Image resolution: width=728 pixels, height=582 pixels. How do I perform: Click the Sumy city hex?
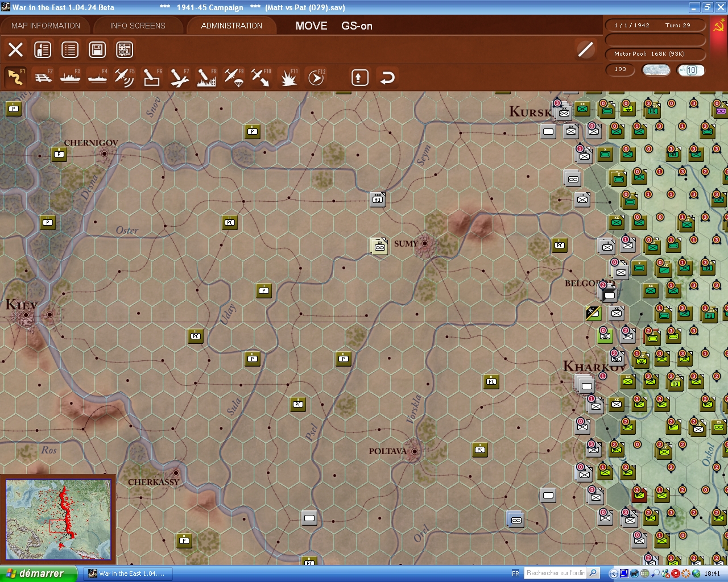(424, 244)
